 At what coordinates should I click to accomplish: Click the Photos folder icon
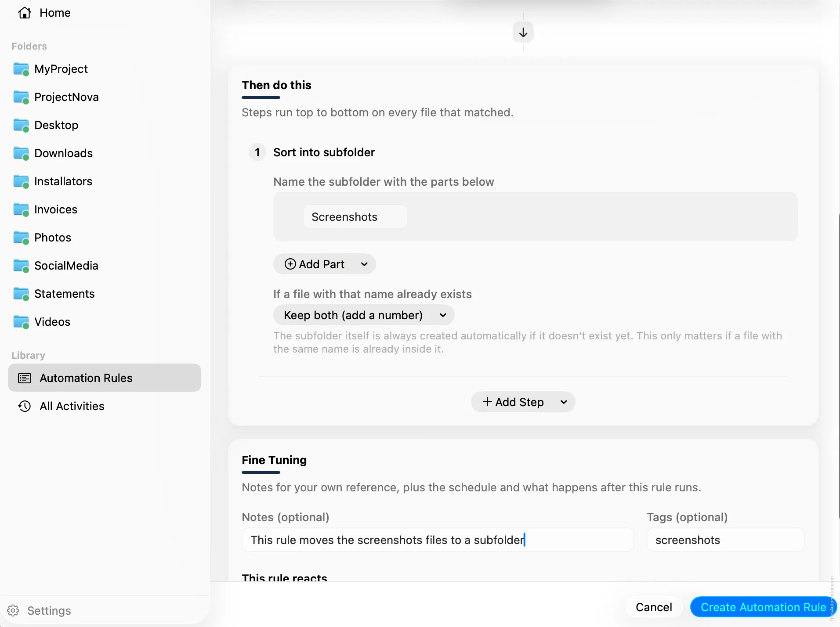pos(21,238)
